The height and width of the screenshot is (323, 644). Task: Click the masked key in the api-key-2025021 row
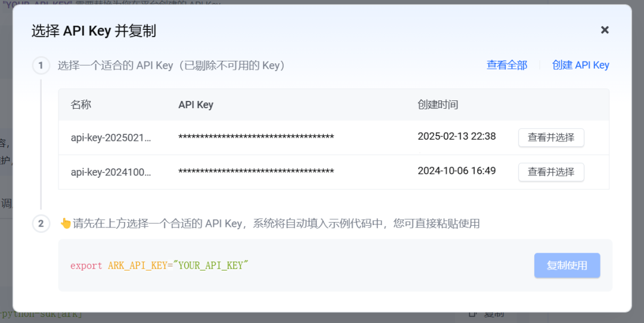coord(256,137)
